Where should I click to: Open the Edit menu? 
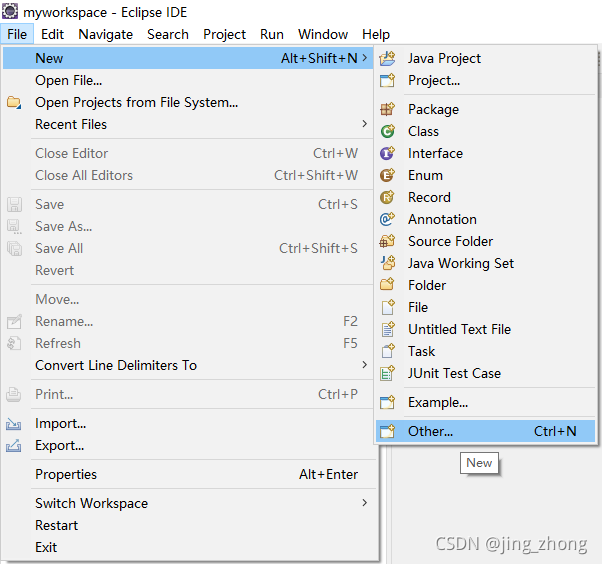[x=52, y=34]
